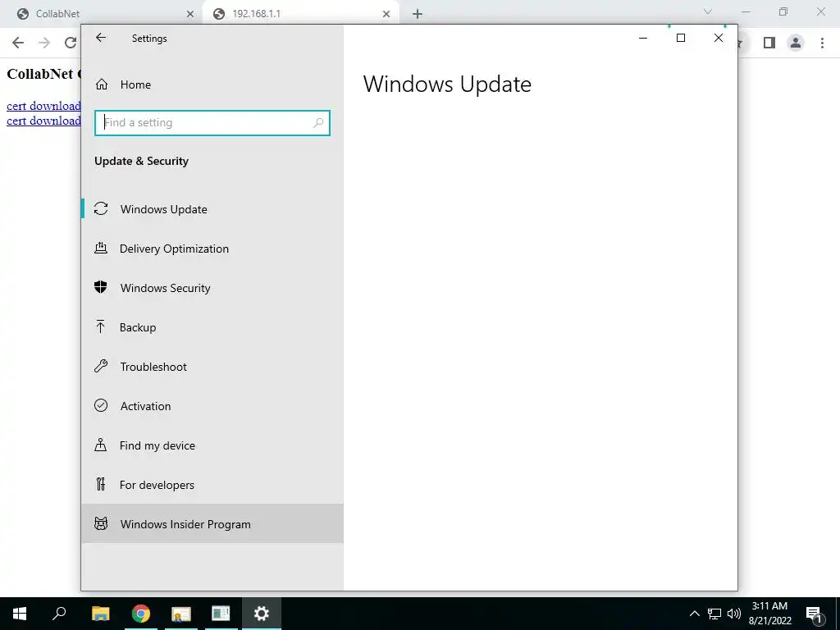
Task: Open the Chrome tab search chevron
Action: [x=708, y=11]
